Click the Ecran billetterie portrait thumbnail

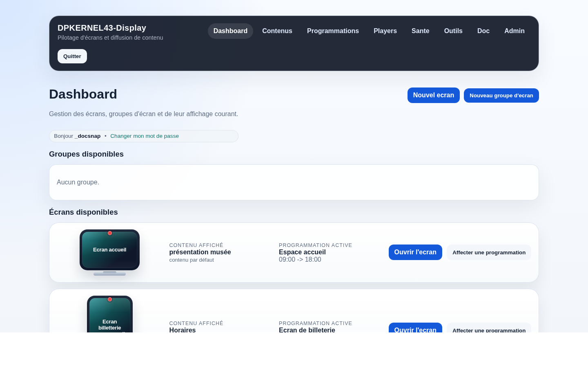pos(109,314)
